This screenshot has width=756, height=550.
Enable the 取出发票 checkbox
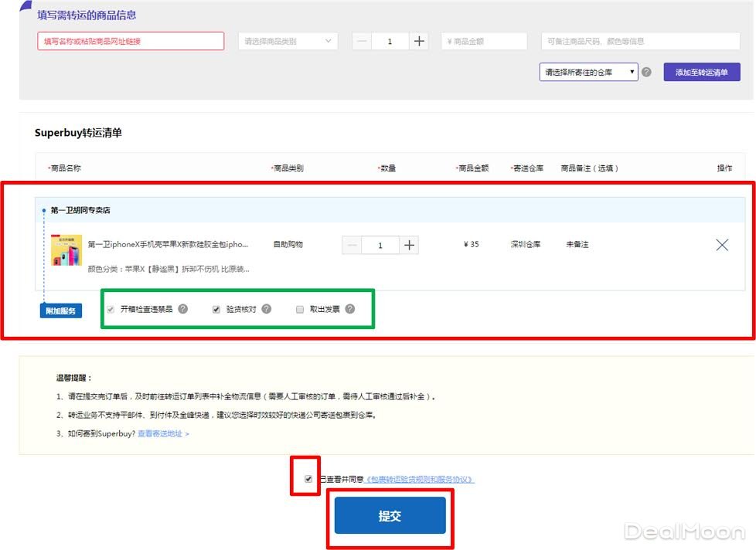300,309
